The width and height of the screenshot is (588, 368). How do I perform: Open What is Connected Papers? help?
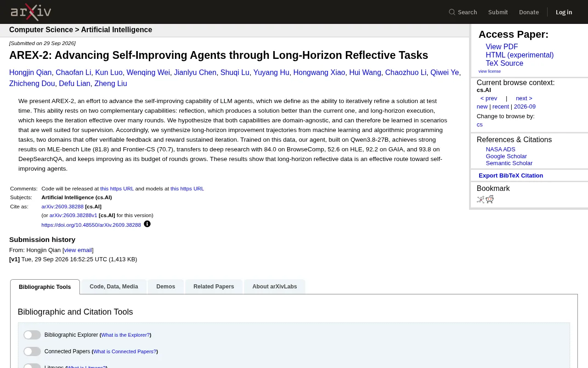(124, 352)
